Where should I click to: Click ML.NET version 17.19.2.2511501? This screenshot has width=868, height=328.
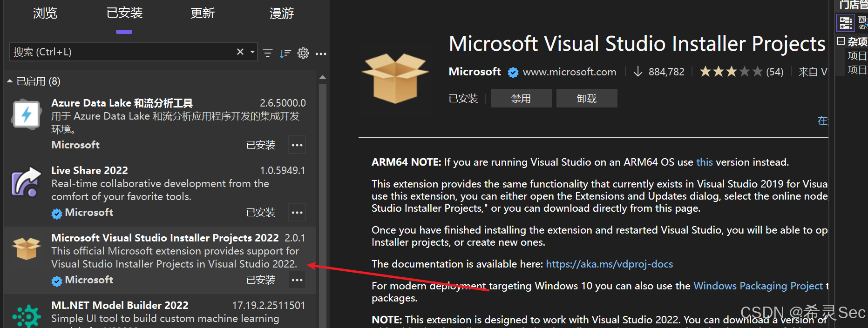269,305
